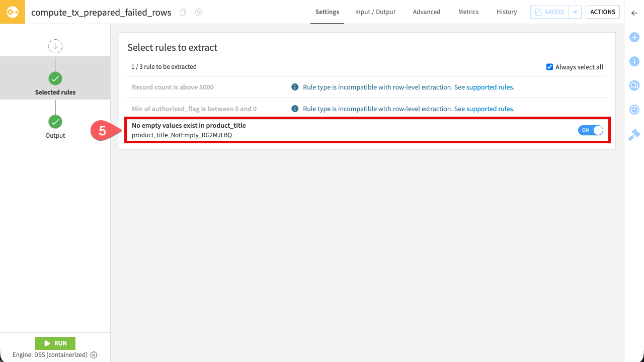Open the info details sidebar icon
Image resolution: width=644 pixels, height=362 pixels.
(634, 61)
